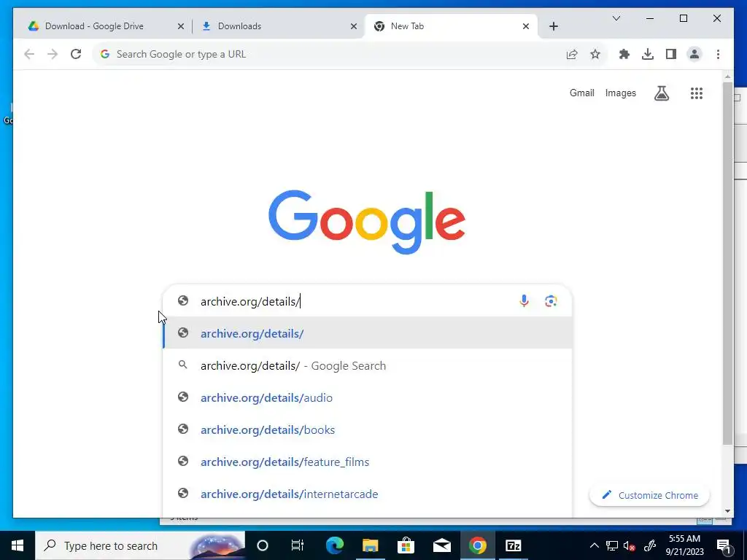747x560 pixels.
Task: Go back using the browser back arrow
Action: (x=29, y=54)
